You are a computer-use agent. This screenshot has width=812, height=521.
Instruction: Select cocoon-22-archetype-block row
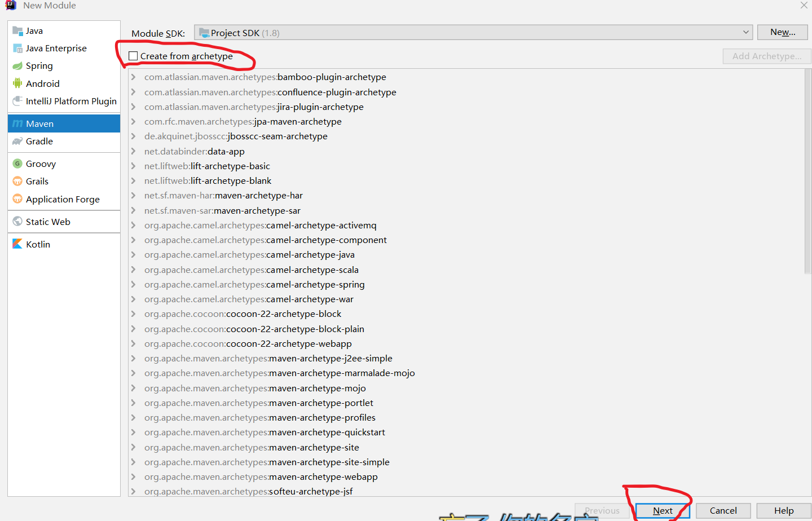pyautogui.click(x=466, y=314)
